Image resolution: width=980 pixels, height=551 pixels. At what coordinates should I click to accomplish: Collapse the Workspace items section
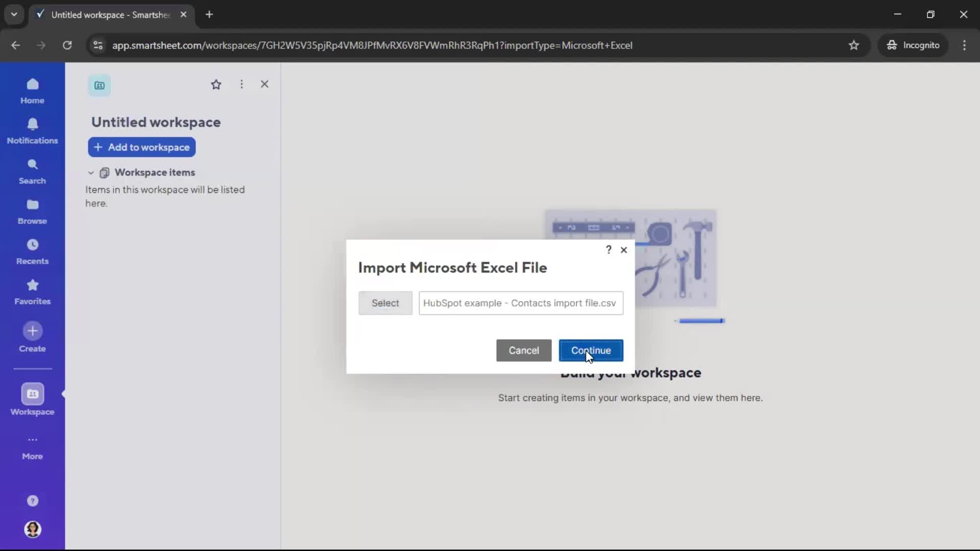[90, 173]
